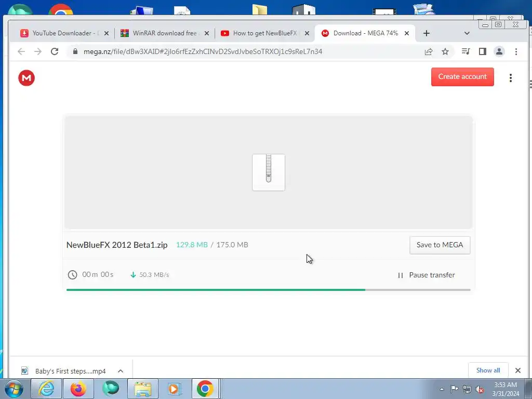532x399 pixels.
Task: Launch Firefox from taskbar
Action: point(78,389)
